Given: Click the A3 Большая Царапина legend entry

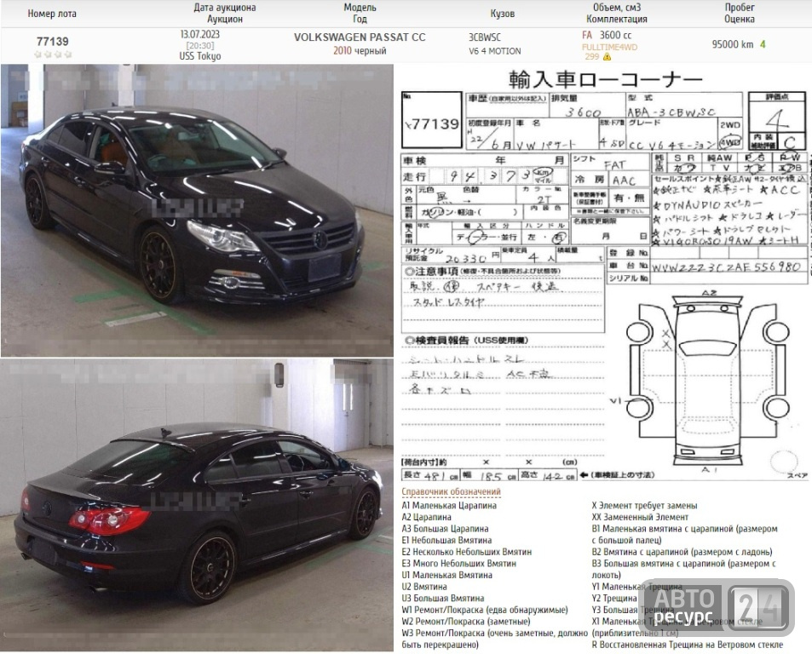Looking at the screenshot, I should (445, 528).
